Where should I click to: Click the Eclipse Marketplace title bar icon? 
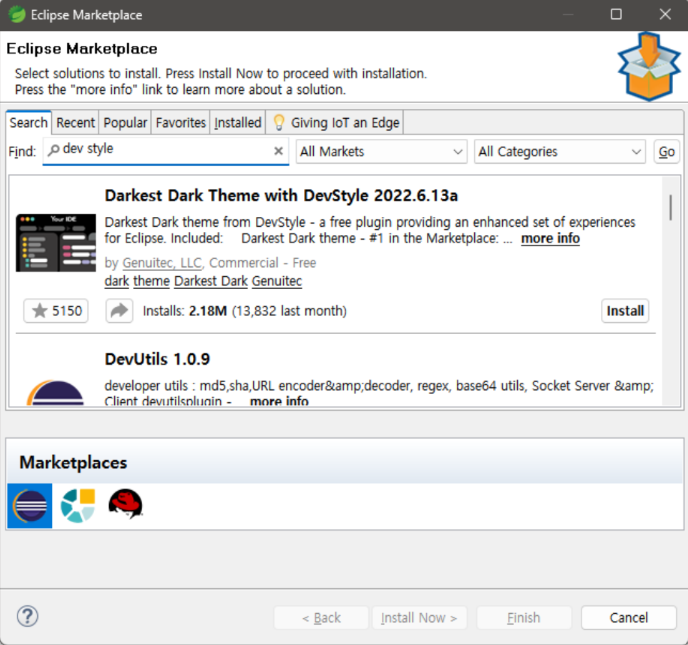tap(17, 15)
